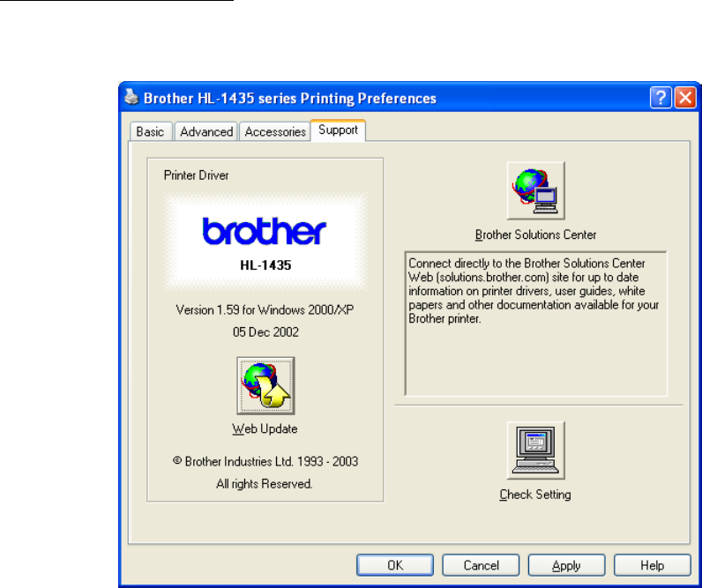Viewport: 702px width, 588px height.
Task: Launch Web Update via its globe arrow icon
Action: click(x=265, y=385)
